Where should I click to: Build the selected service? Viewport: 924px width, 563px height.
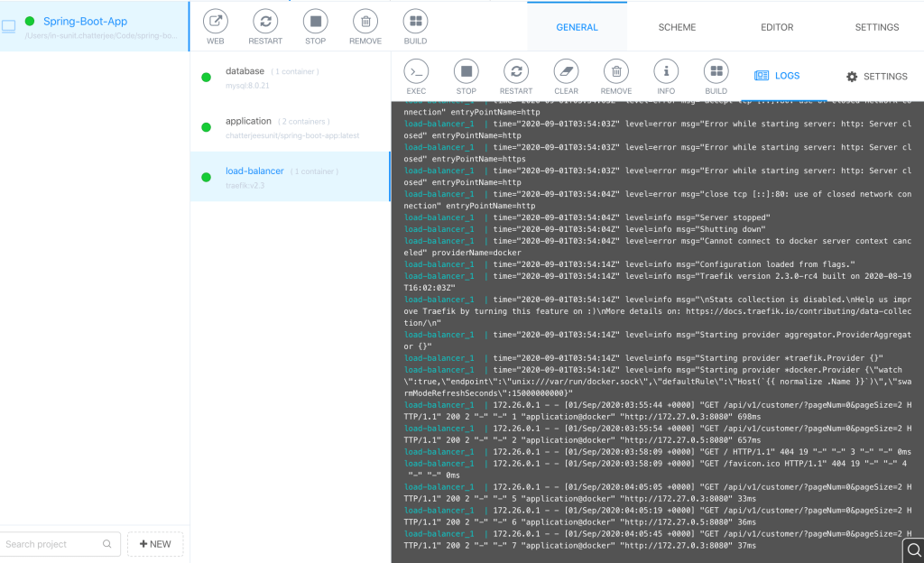pos(716,72)
